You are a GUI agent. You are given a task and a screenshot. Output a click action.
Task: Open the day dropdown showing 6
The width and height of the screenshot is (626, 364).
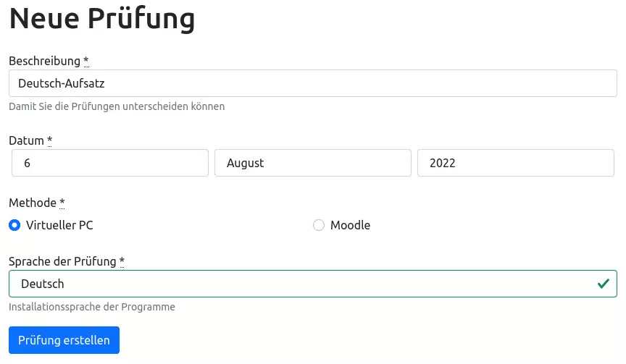tap(110, 163)
